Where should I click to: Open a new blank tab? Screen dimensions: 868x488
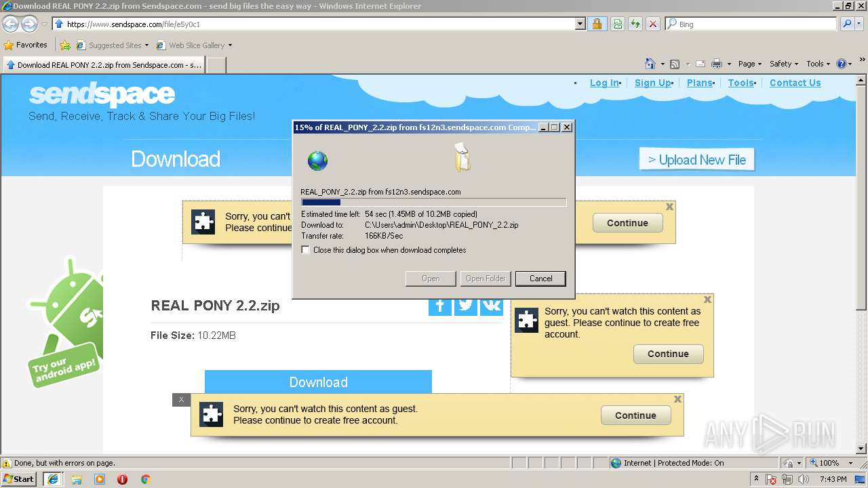coord(216,65)
